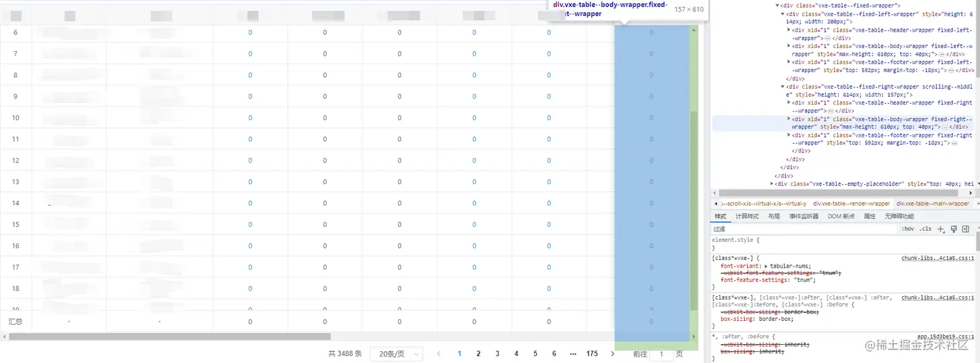Open the DOM 断点 tab

pos(841,217)
